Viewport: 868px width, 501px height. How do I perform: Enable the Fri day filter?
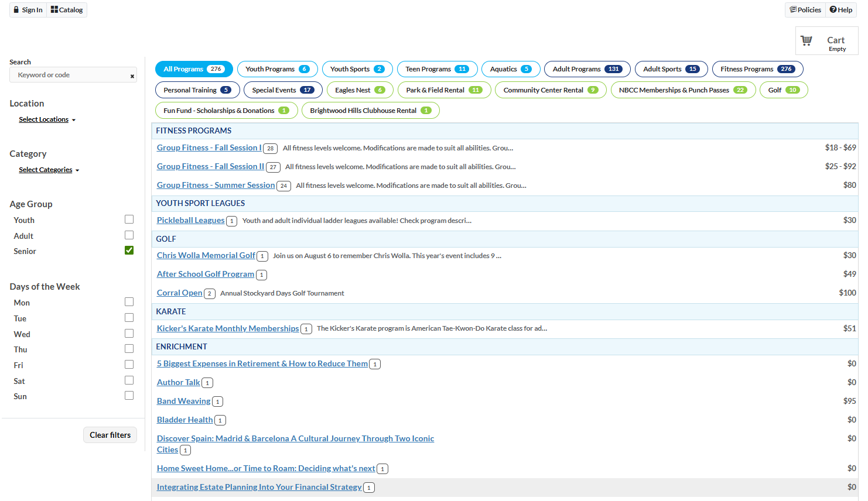click(129, 365)
